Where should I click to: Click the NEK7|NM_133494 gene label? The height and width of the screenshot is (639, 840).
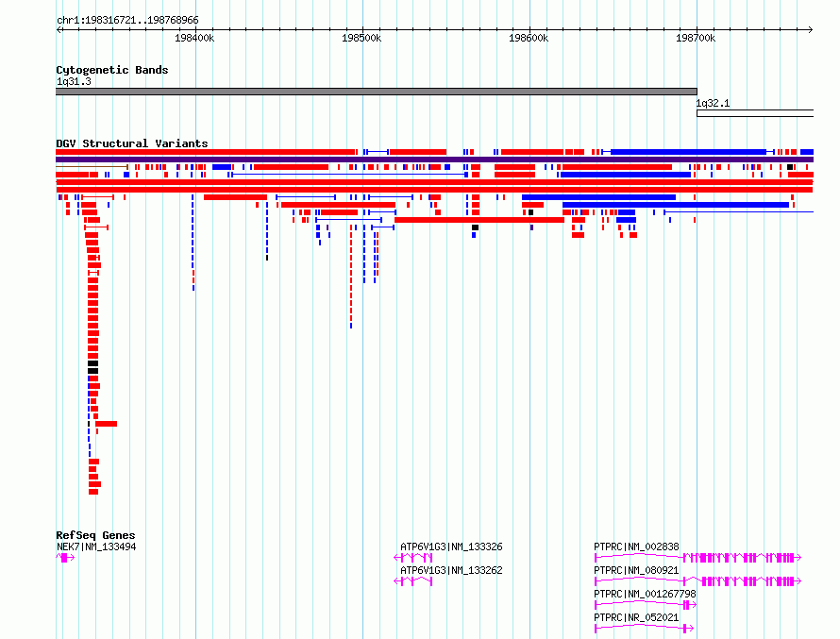pyautogui.click(x=96, y=547)
